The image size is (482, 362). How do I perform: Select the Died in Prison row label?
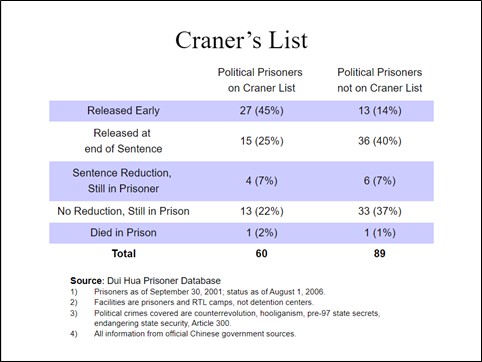(123, 233)
